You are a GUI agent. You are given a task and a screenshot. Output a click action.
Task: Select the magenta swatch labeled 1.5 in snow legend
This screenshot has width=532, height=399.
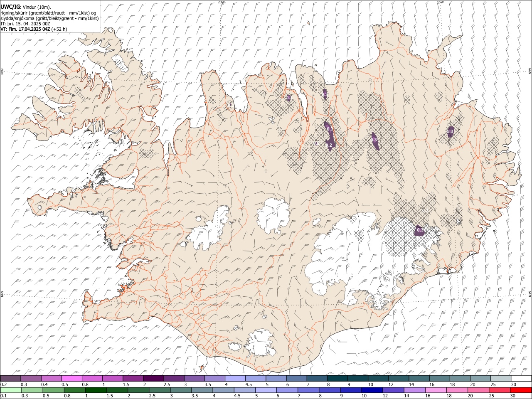click(x=133, y=378)
